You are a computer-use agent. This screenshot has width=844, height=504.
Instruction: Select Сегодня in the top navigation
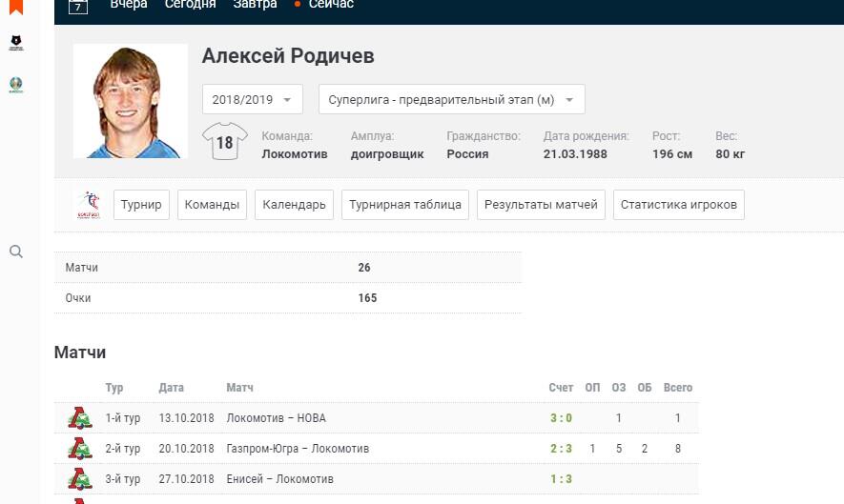[x=190, y=5]
